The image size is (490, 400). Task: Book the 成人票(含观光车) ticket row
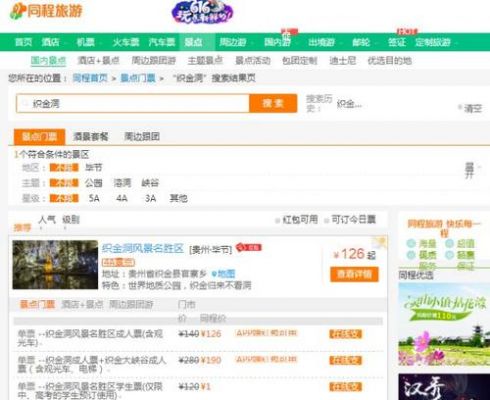(346, 334)
